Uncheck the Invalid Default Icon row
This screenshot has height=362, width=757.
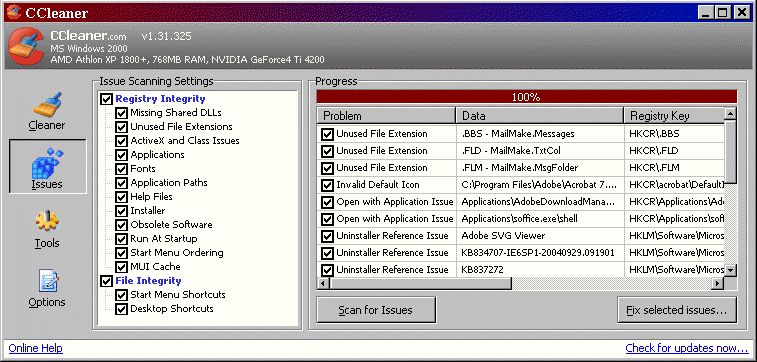pyautogui.click(x=328, y=185)
